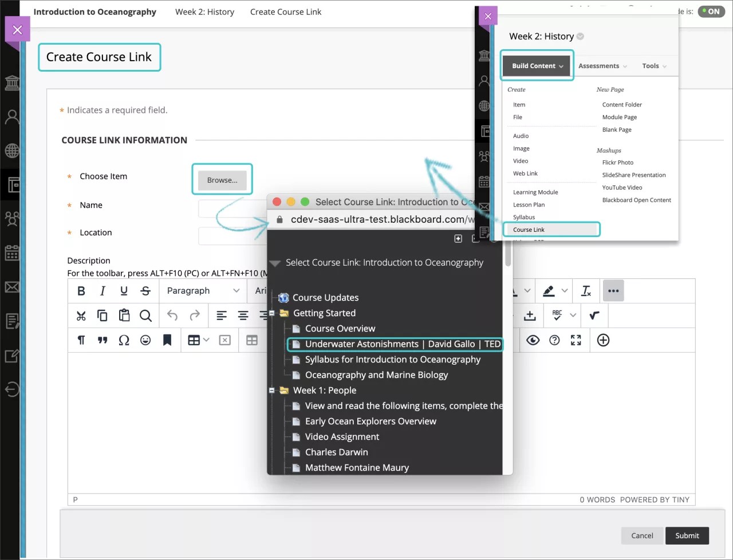Collapse the Week 1: People folder
This screenshot has width=733, height=560.
point(272,391)
